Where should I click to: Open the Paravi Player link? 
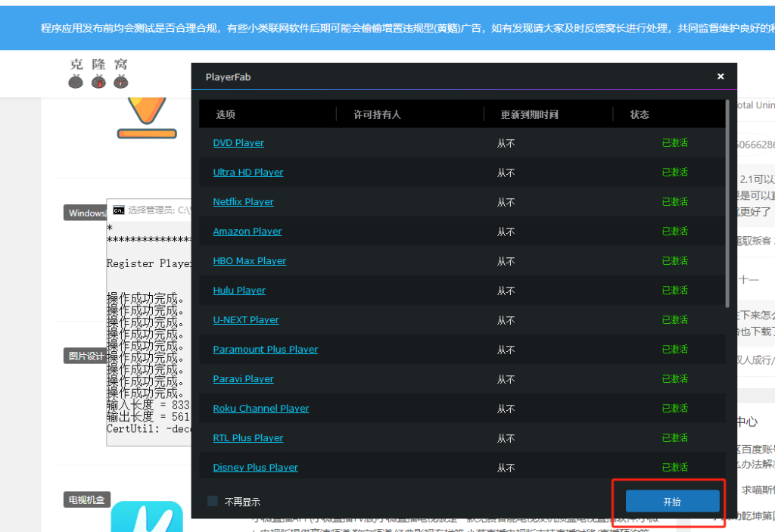243,379
